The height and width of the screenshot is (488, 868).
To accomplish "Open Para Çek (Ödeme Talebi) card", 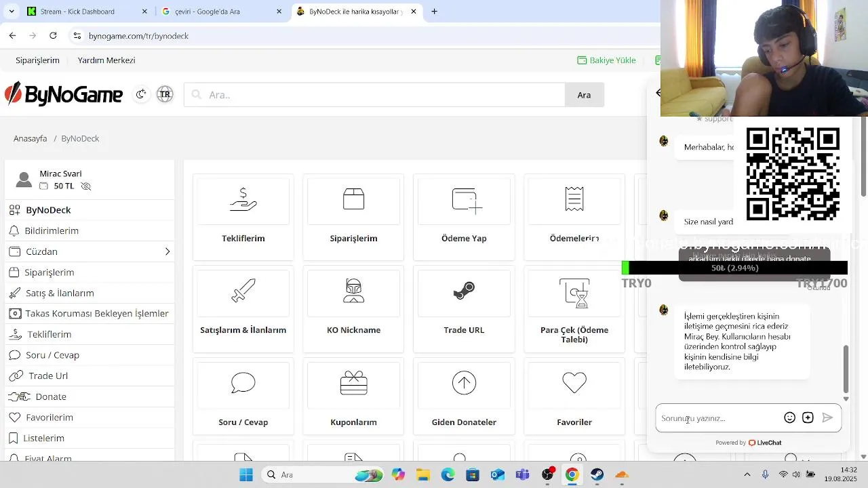I will (x=574, y=308).
